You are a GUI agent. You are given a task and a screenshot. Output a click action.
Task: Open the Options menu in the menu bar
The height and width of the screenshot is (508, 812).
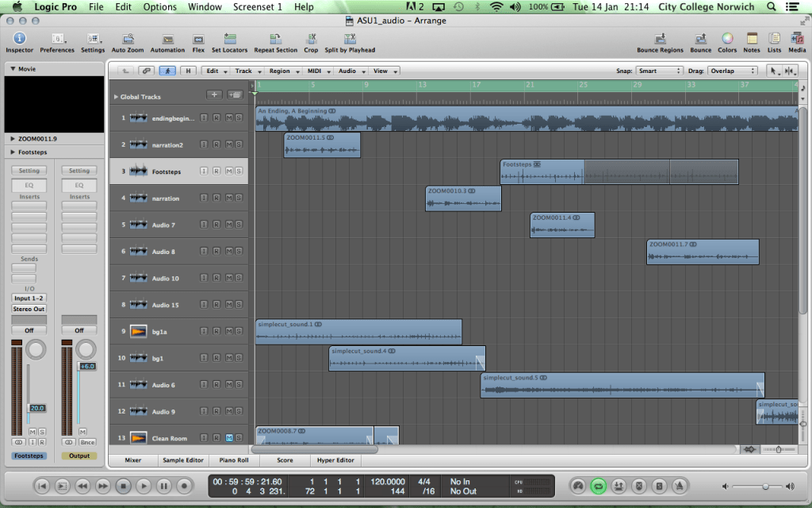(x=159, y=6)
